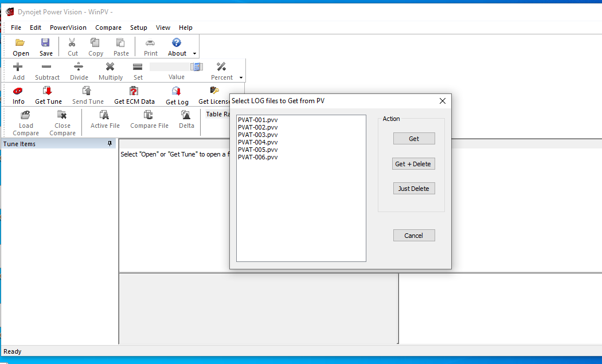Open the About help icon
This screenshot has width=602, height=364.
[x=177, y=43]
